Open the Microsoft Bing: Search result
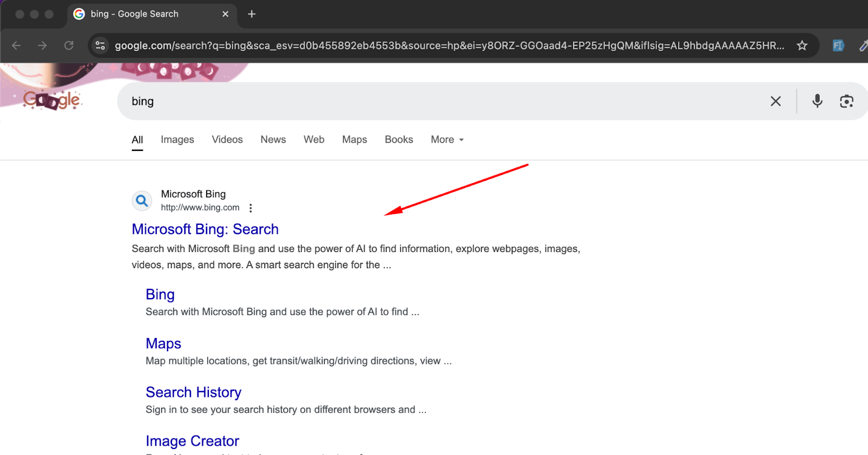The height and width of the screenshot is (455, 868). (205, 229)
